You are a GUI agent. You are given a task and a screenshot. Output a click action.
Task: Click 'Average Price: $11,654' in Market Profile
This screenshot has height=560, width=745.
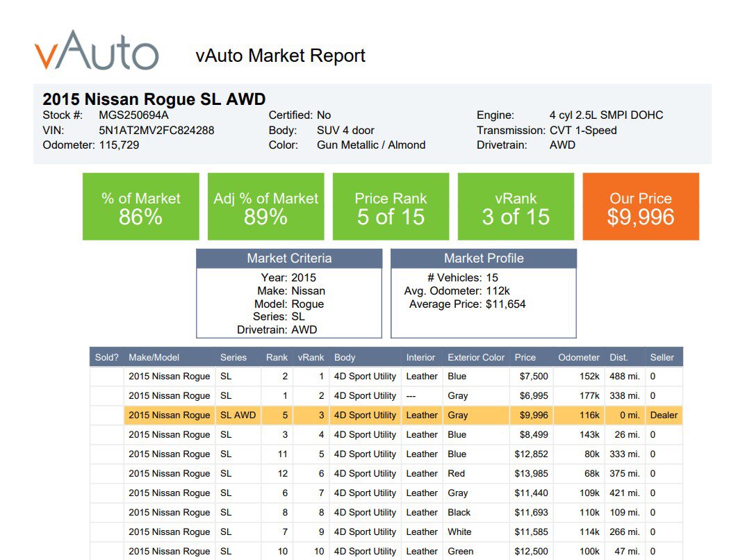[468, 304]
